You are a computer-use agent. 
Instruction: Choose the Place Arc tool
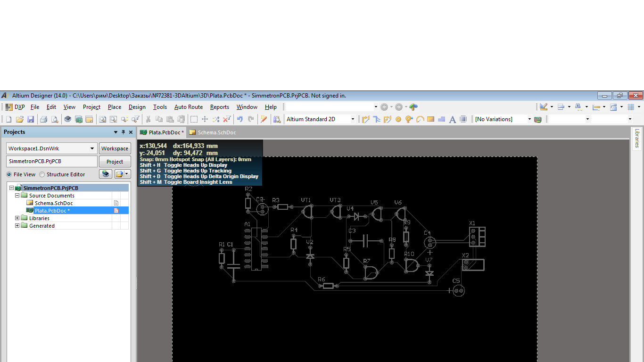(x=420, y=119)
